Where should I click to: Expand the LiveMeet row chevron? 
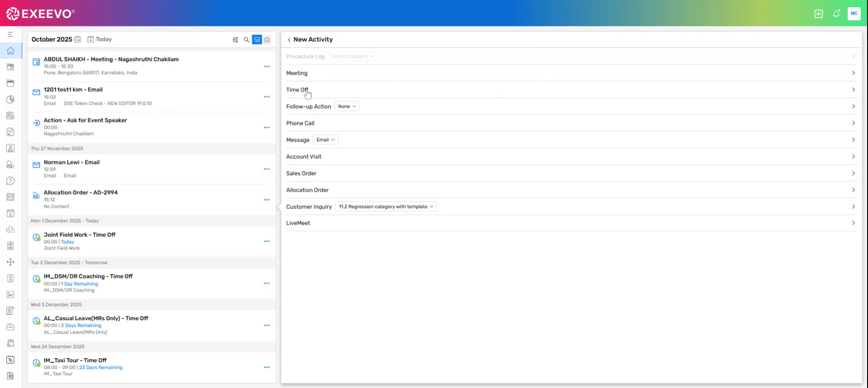point(854,223)
